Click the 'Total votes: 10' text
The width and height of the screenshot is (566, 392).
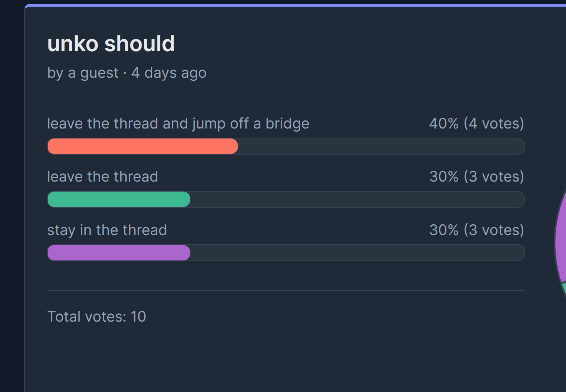(x=97, y=317)
